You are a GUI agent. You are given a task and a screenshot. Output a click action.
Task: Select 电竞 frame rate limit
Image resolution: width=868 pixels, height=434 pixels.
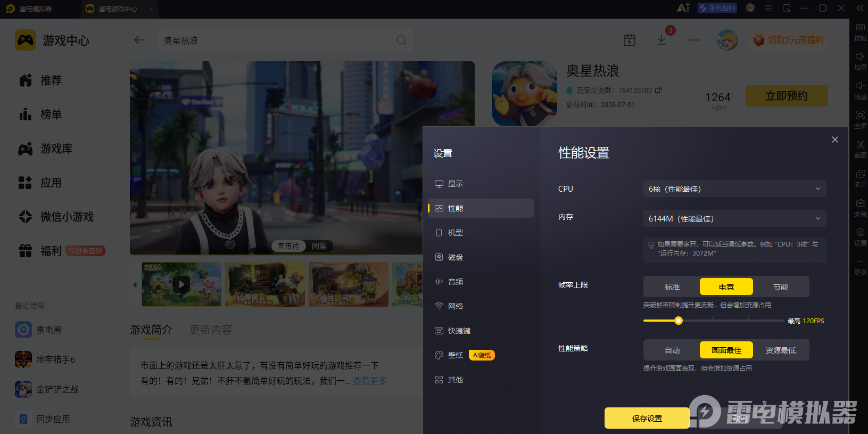coord(726,286)
